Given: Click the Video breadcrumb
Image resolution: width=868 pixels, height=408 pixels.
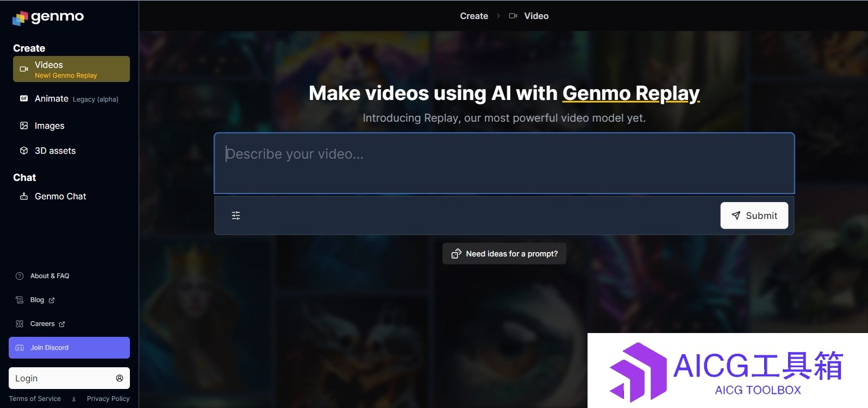Looking at the screenshot, I should [536, 16].
